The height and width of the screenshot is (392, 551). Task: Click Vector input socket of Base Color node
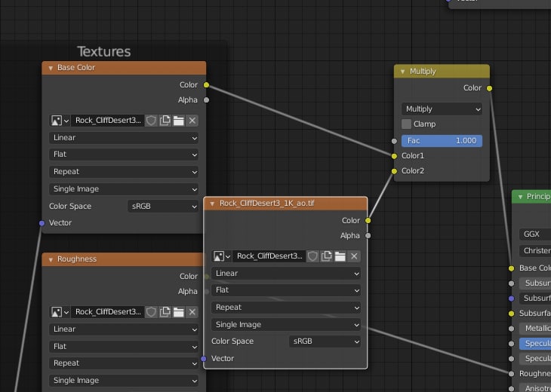[x=42, y=223]
